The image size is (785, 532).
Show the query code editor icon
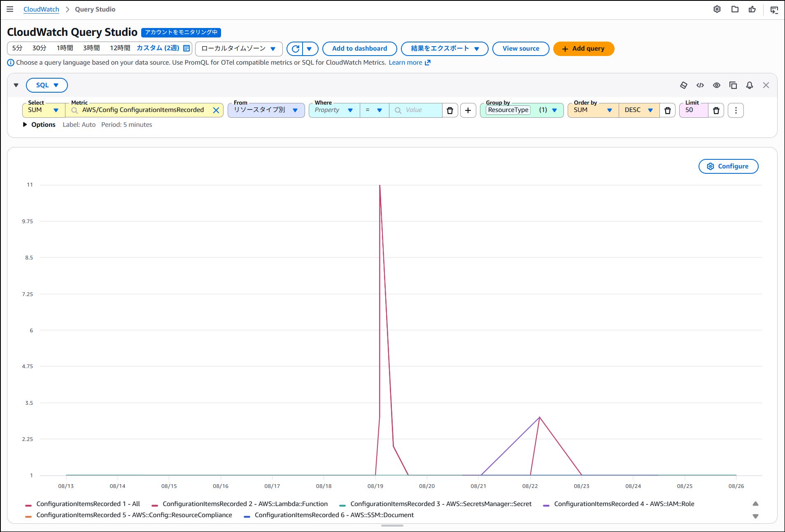(x=700, y=85)
